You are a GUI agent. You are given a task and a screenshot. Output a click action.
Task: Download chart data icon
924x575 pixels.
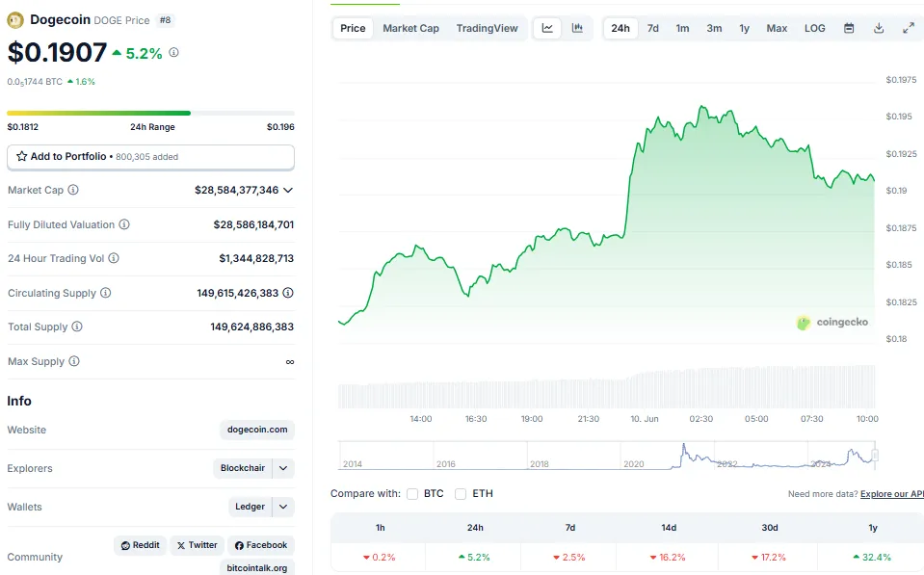879,28
